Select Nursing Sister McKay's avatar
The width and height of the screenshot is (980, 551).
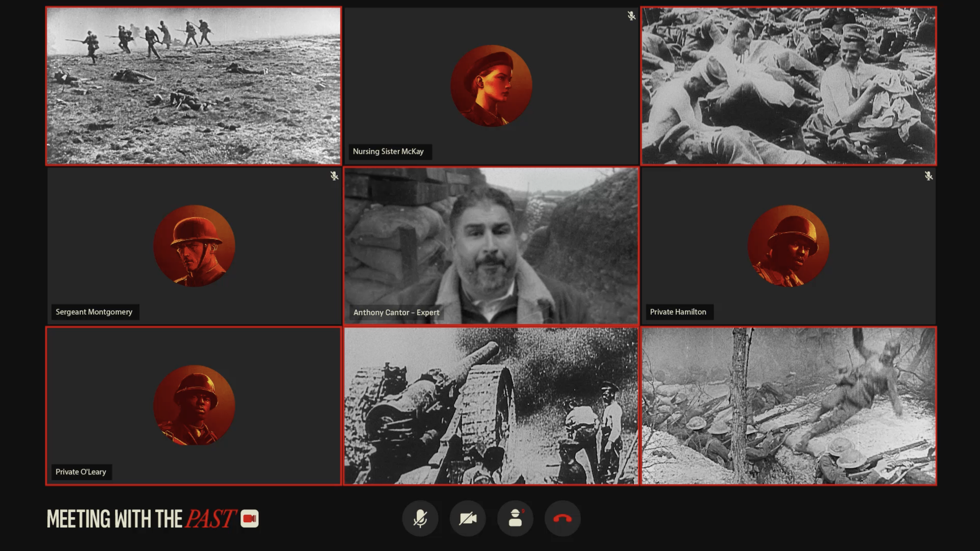(491, 85)
